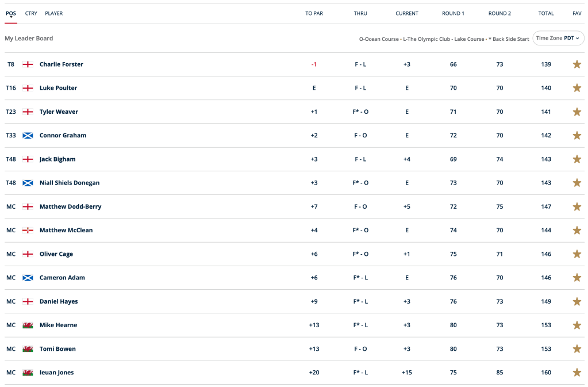Click the England flag beside Charlie Forster
The image size is (588, 387).
[x=28, y=64]
